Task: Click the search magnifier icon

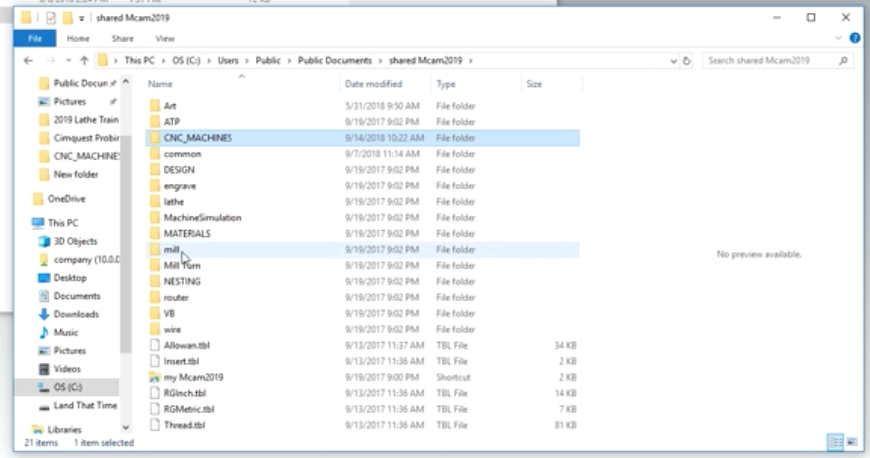Action: [x=843, y=61]
